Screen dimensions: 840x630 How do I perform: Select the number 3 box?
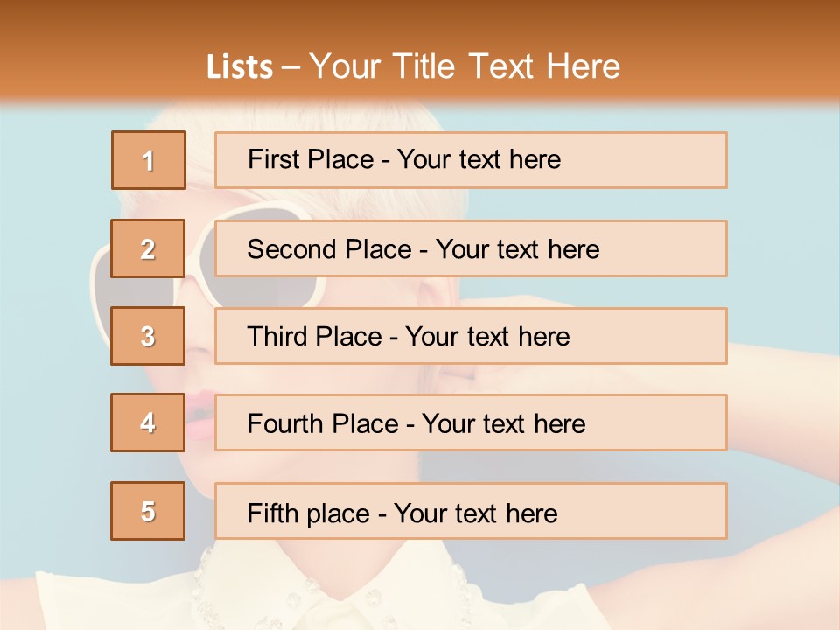pyautogui.click(x=148, y=336)
